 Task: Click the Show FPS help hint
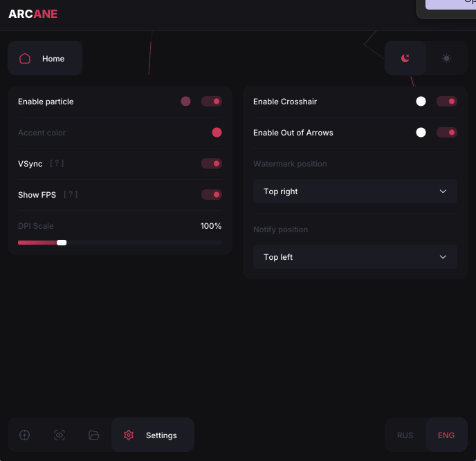71,195
